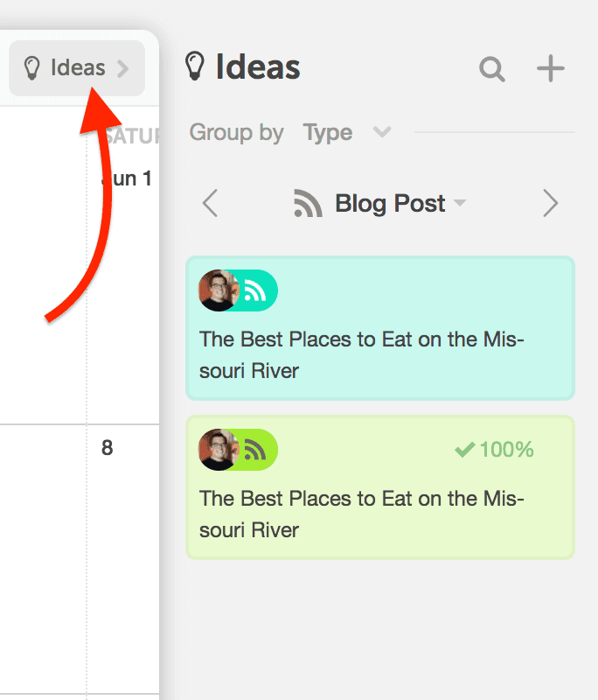Expand the Blog Post type caret
This screenshot has width=598, height=700.
pos(460,203)
